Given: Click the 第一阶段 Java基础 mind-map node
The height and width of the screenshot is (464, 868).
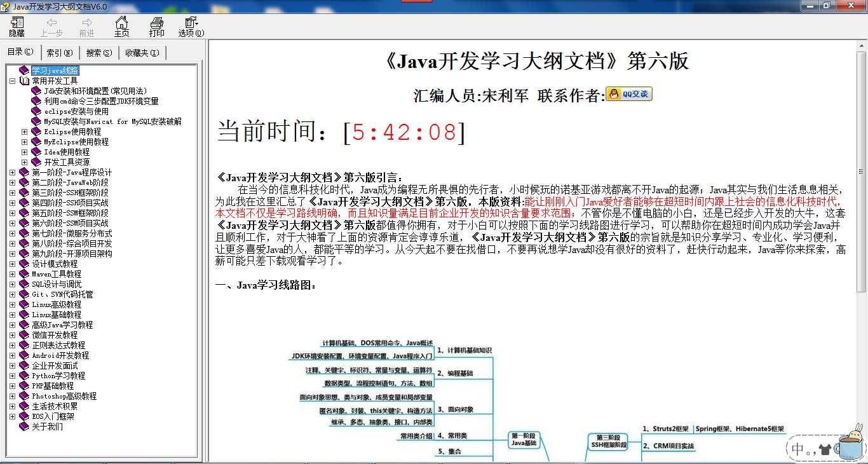Looking at the screenshot, I should 524,439.
